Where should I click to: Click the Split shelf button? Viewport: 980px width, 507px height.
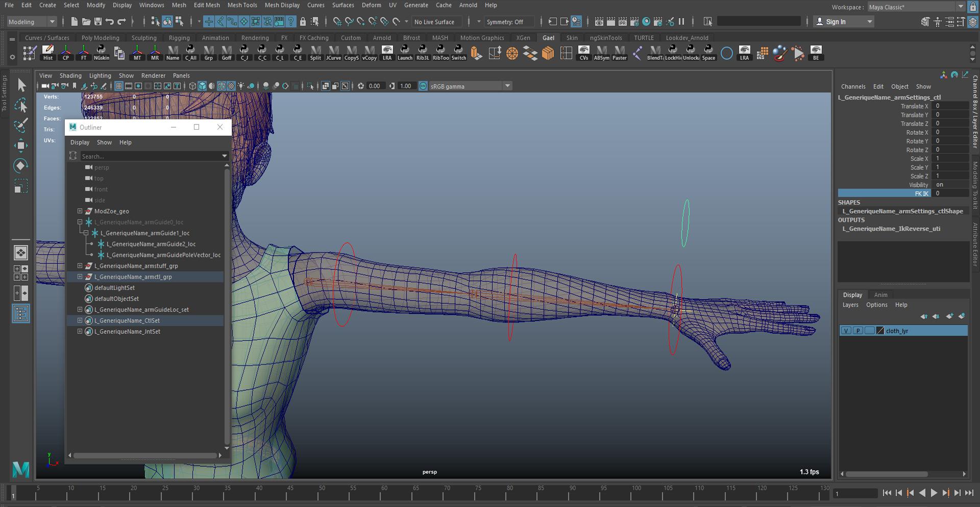coord(315,53)
